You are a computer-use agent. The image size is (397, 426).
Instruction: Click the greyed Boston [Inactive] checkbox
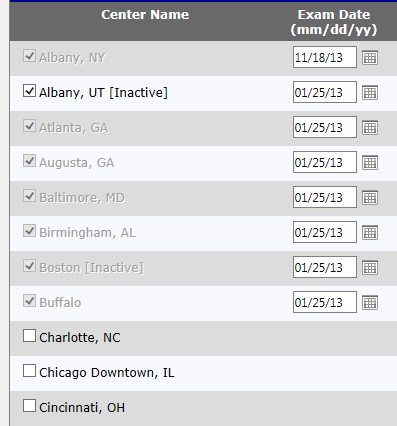(x=29, y=265)
